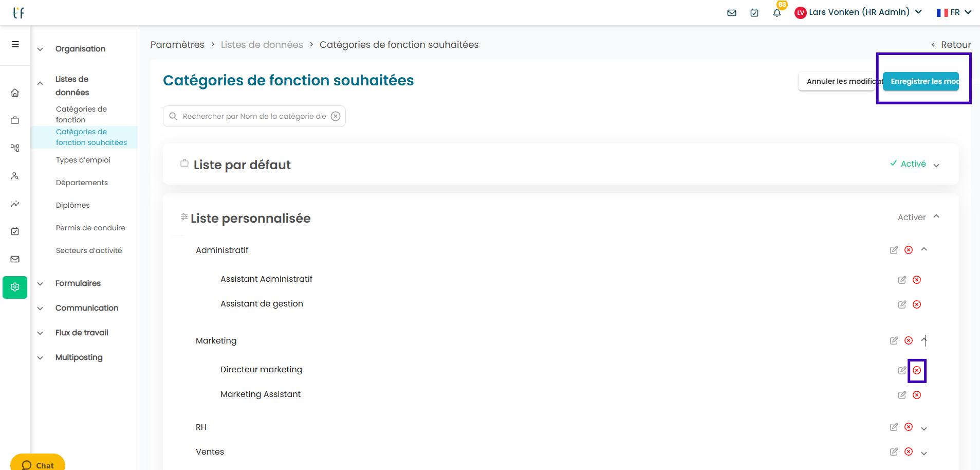980x470 pixels.
Task: Open the notifications bell
Action: tap(777, 13)
